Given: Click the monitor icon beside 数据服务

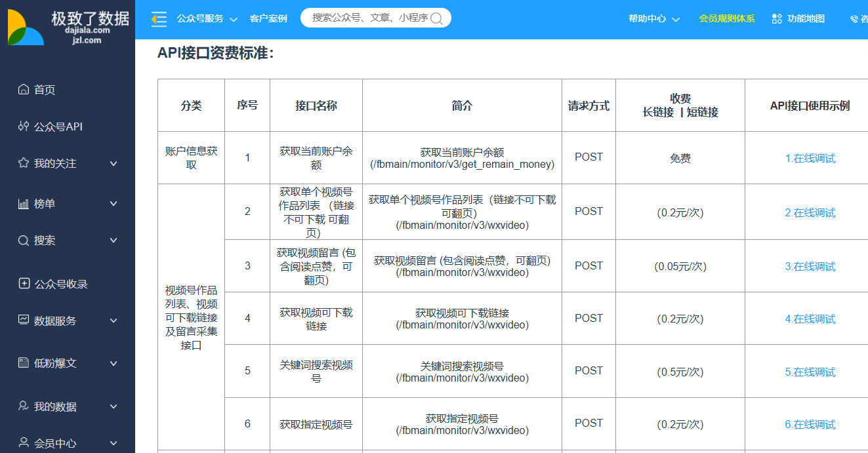Looking at the screenshot, I should [x=24, y=321].
